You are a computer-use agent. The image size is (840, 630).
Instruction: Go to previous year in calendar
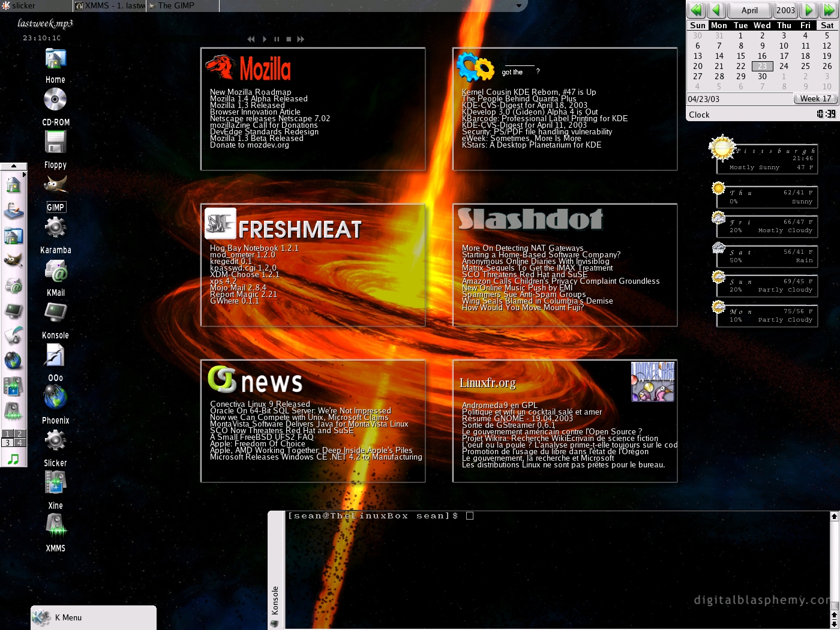(697, 10)
